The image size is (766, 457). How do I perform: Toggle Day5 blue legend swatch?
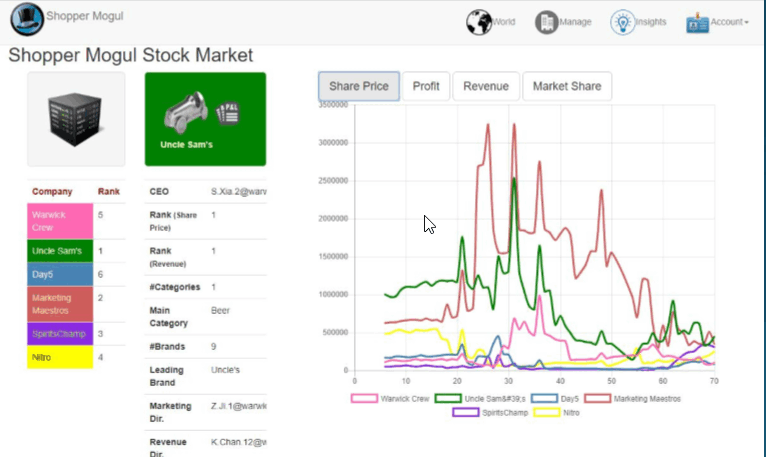coord(544,399)
